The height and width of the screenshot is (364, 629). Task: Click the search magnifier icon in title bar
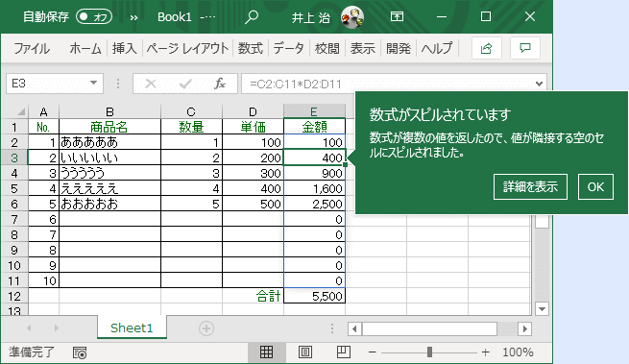click(252, 17)
